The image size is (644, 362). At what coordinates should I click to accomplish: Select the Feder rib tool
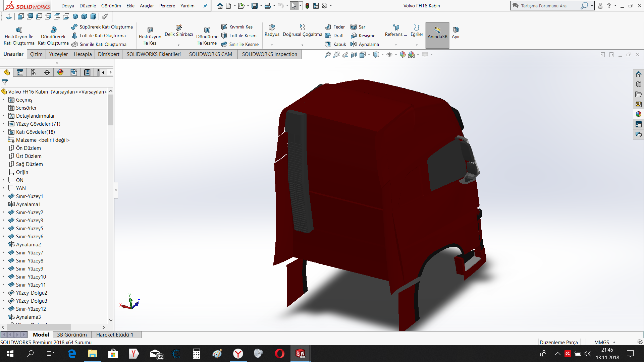pos(335,27)
